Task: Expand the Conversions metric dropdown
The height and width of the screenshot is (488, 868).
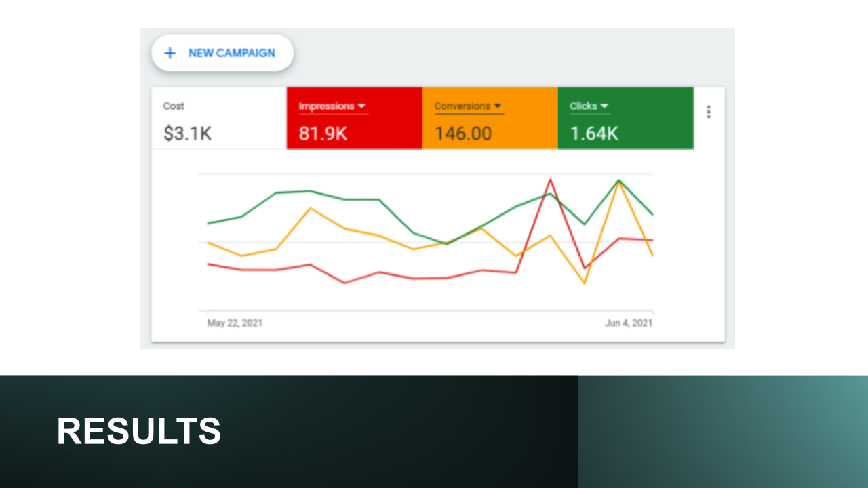Action: pos(498,106)
